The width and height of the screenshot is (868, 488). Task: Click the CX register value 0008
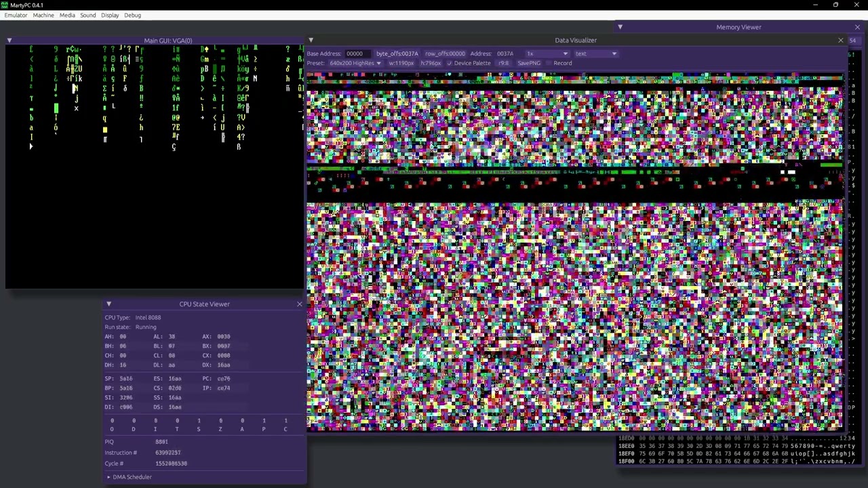223,356
